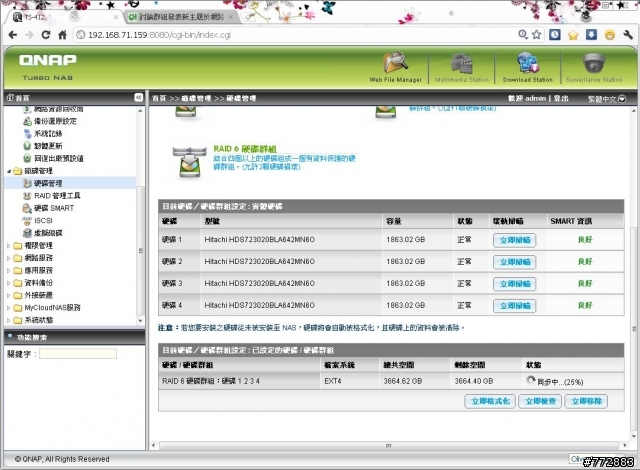Click the RAID 6 硬碟群組 link
The width and height of the screenshot is (640, 470).
pyautogui.click(x=245, y=149)
